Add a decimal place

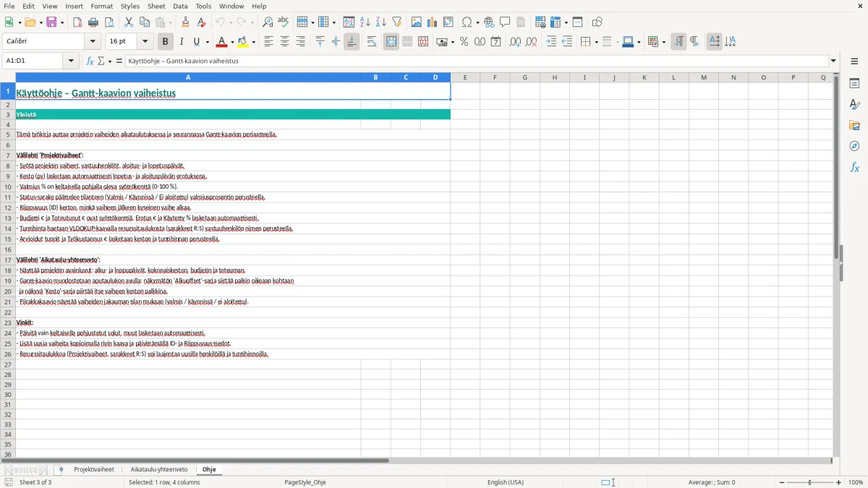515,42
